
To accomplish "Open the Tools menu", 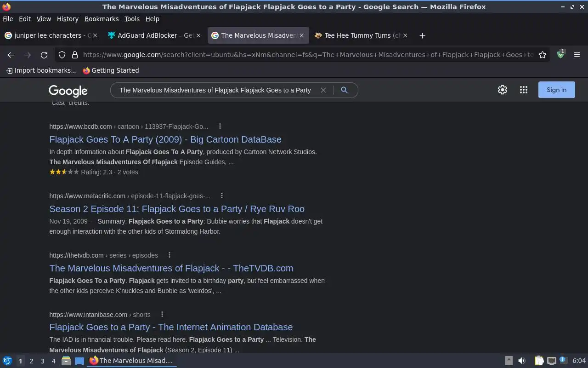I will [132, 19].
